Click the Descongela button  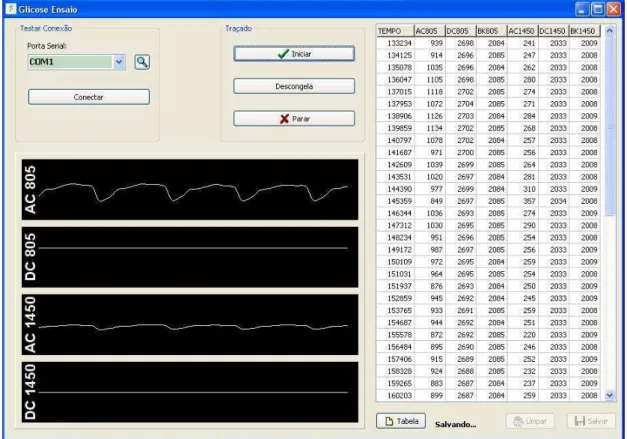[294, 86]
